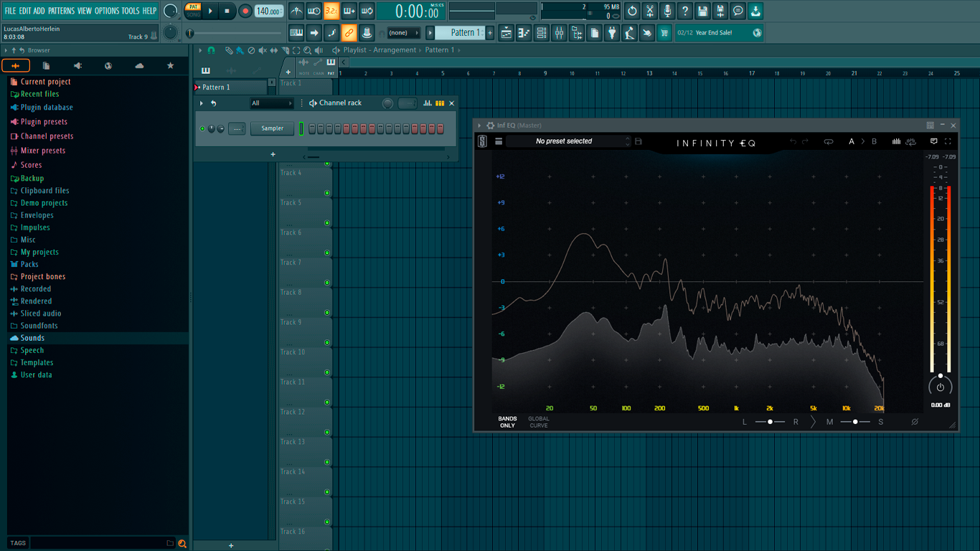Image resolution: width=980 pixels, height=551 pixels.
Task: Open Inf EQ plugin gear options
Action: (x=491, y=126)
